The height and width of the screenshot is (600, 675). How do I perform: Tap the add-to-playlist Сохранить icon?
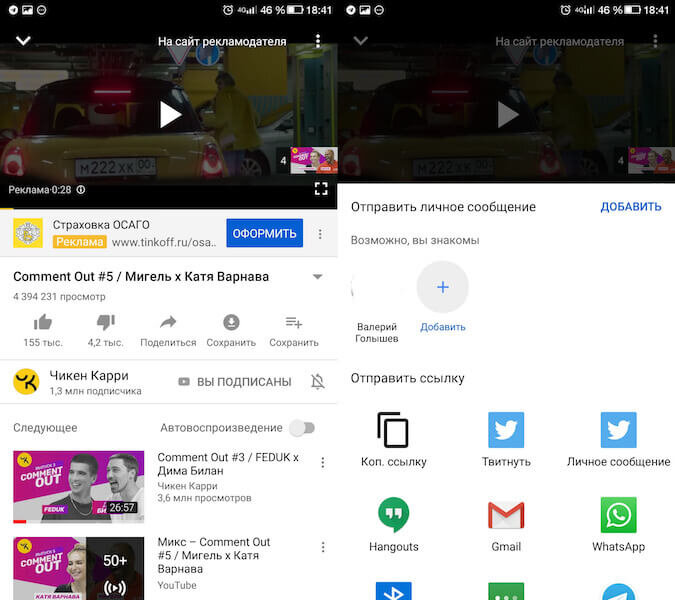tap(294, 322)
